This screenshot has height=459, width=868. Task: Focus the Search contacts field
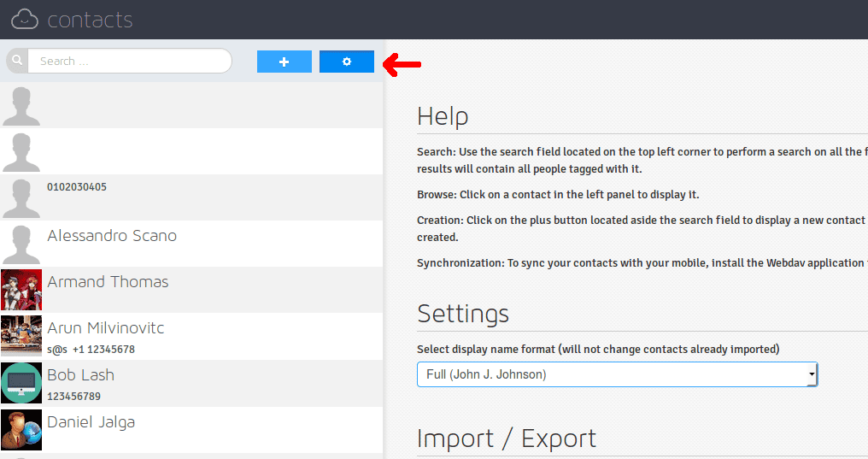(130, 61)
